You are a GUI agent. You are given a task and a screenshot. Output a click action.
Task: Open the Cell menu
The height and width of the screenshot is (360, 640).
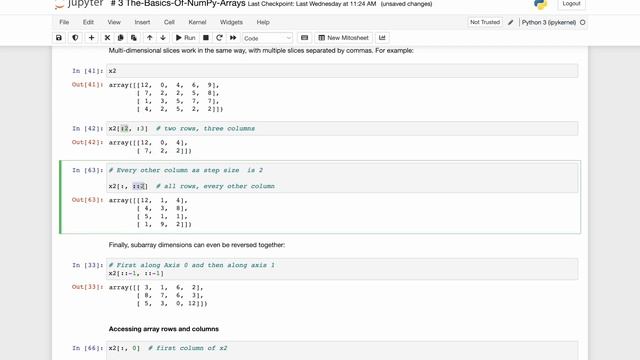coord(169,22)
